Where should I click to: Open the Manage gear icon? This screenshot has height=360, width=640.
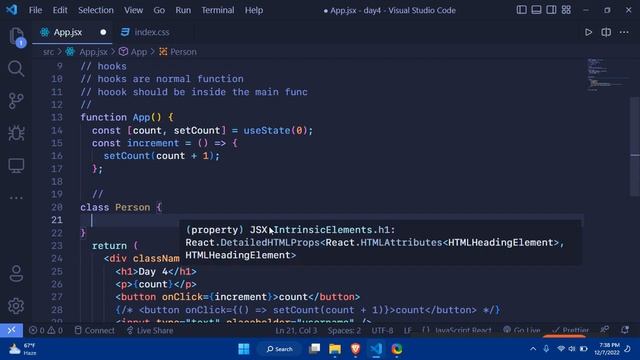(16, 306)
